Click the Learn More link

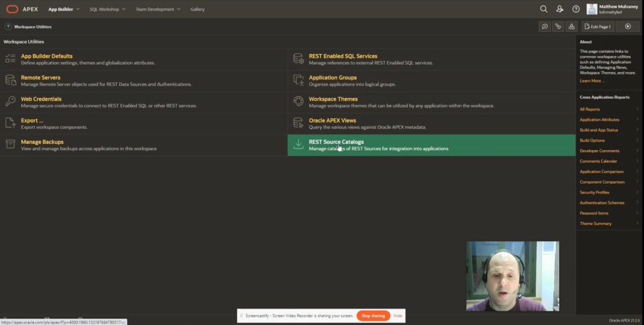tap(592, 81)
